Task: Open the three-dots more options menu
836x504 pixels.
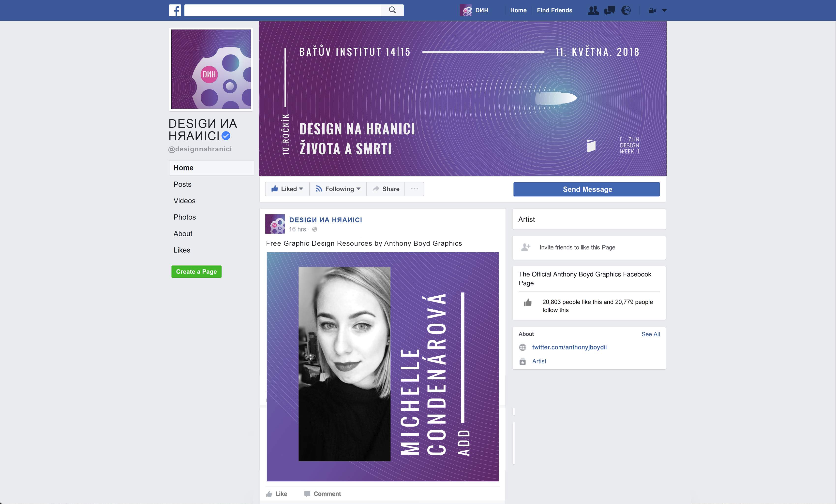Action: [414, 189]
